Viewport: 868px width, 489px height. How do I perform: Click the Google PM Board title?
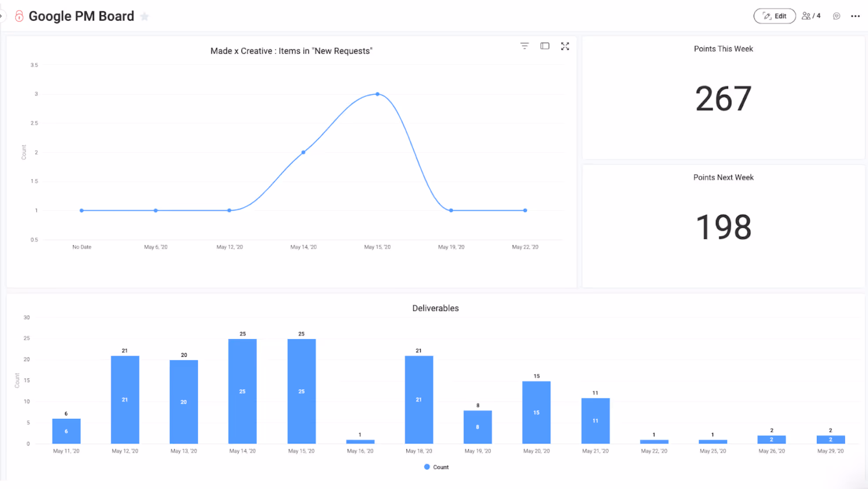click(x=81, y=16)
